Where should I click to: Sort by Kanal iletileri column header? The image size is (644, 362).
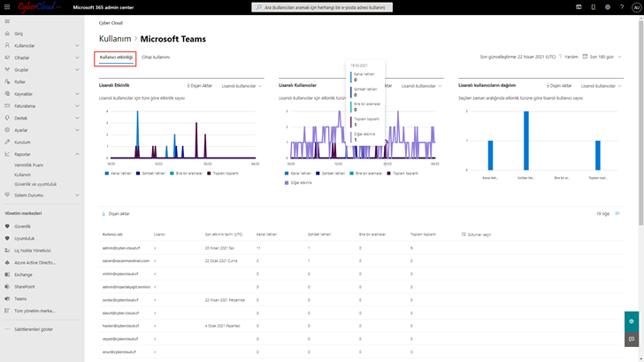[x=266, y=235]
